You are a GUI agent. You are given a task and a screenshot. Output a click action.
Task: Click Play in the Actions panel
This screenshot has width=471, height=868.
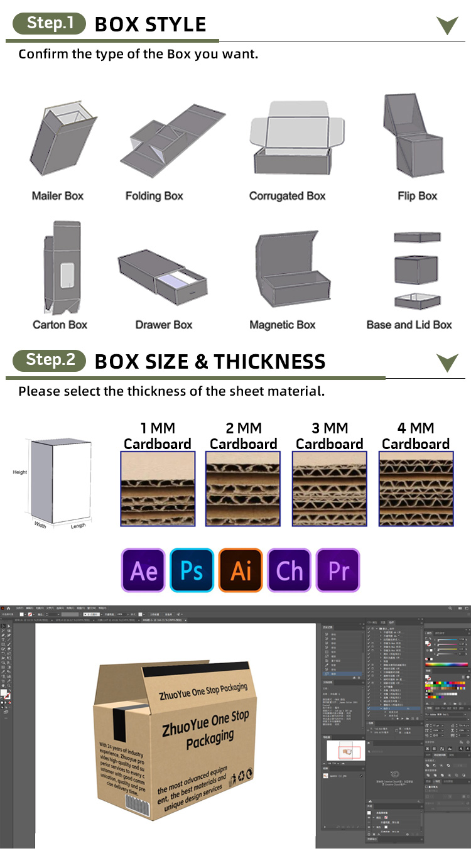[403, 719]
